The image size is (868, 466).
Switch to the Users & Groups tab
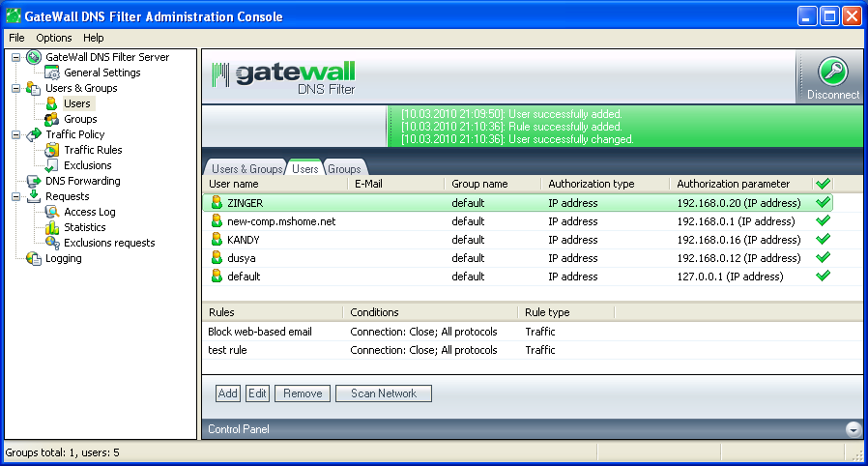click(246, 169)
